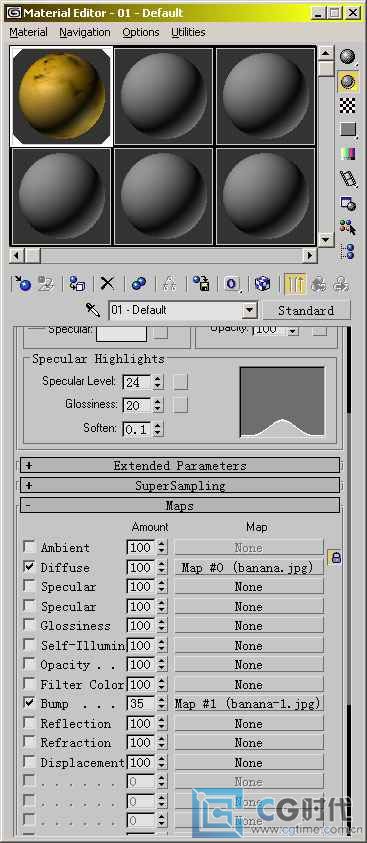The height and width of the screenshot is (843, 367).
Task: Click the eyedropper Pick Material icon
Action: 93,310
